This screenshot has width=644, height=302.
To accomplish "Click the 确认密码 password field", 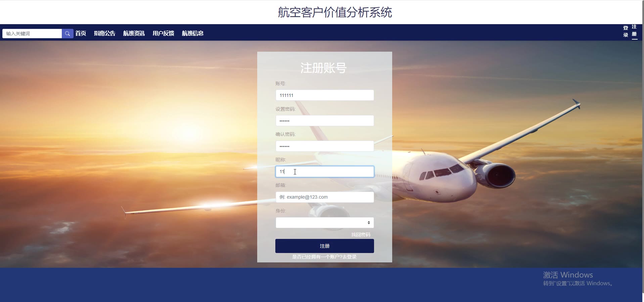I will coord(325,146).
